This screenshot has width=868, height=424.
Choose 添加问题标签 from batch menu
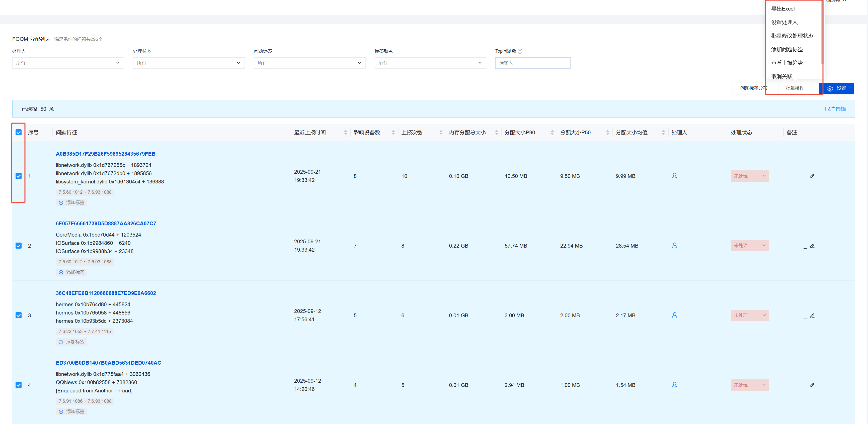point(787,50)
